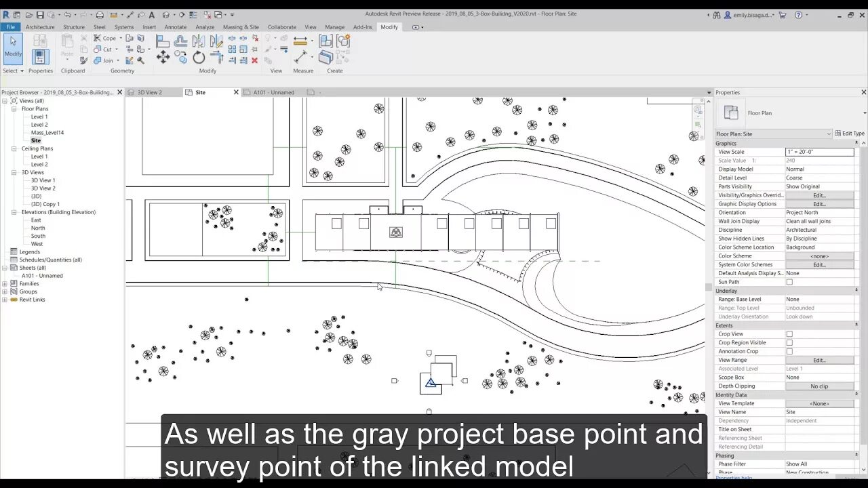Select the Text tool in quick access toolbar
The width and height of the screenshot is (868, 488).
pyautogui.click(x=152, y=14)
